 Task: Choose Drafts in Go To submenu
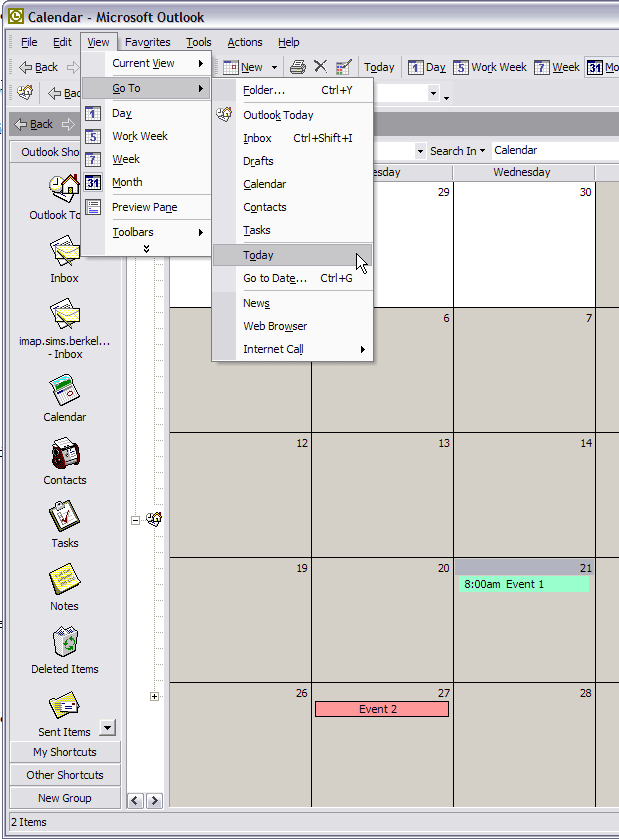(293, 161)
